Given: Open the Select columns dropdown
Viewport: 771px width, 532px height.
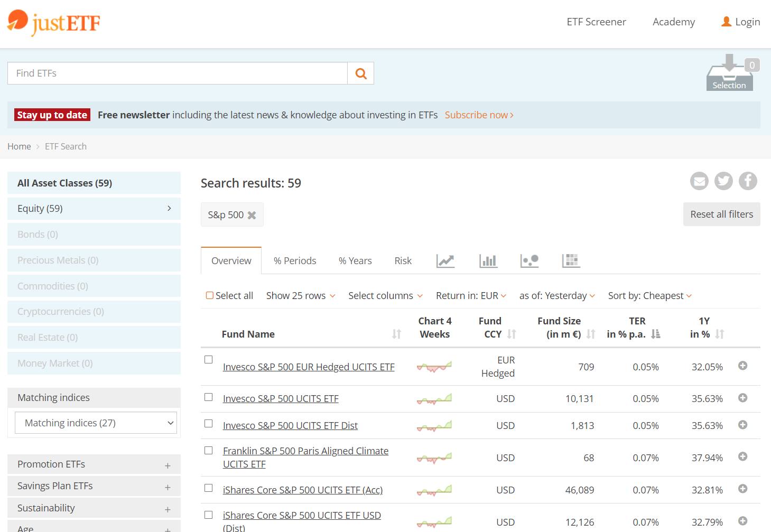Looking at the screenshot, I should click(x=385, y=296).
